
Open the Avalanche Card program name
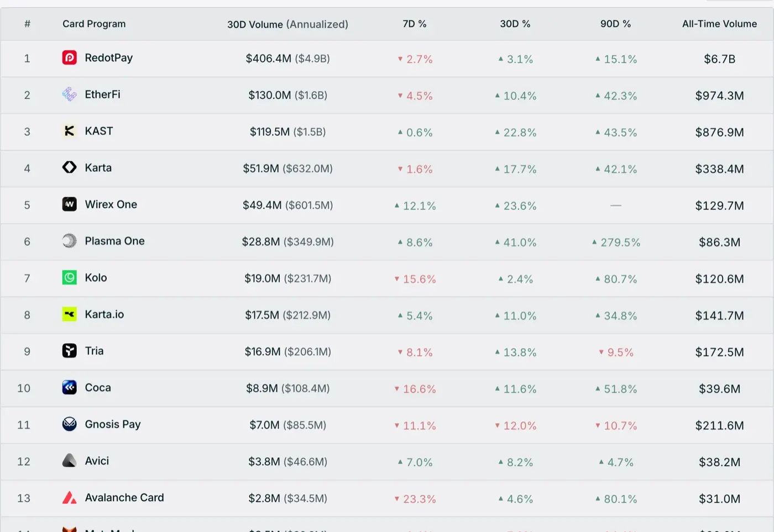(x=124, y=498)
